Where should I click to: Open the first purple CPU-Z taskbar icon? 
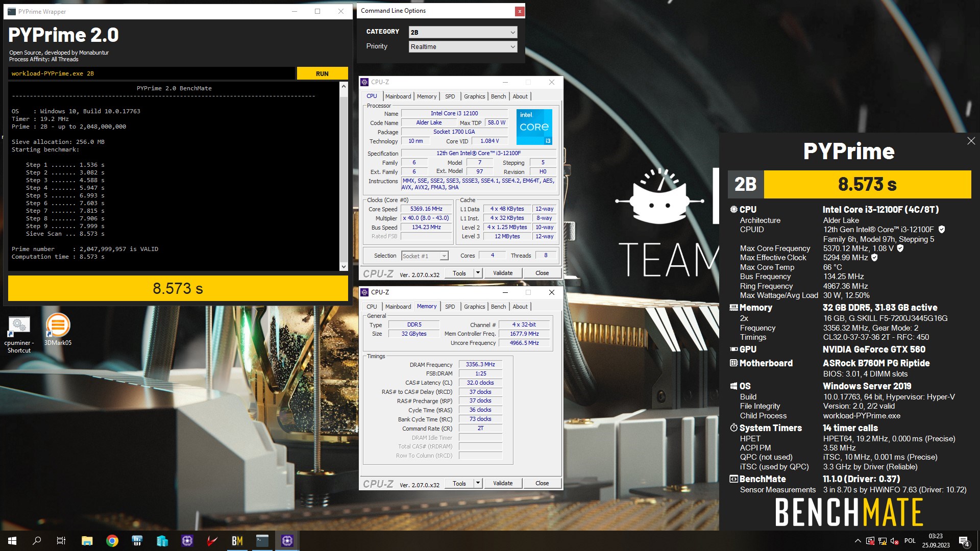pyautogui.click(x=187, y=541)
